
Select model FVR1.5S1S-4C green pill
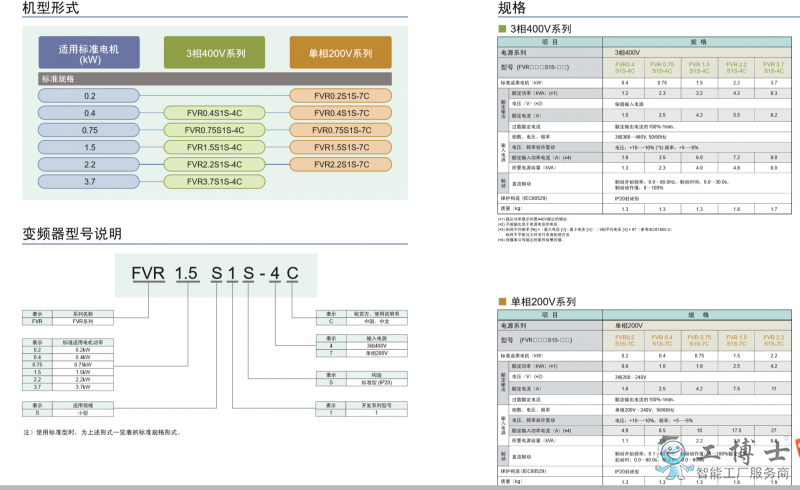coord(214,147)
